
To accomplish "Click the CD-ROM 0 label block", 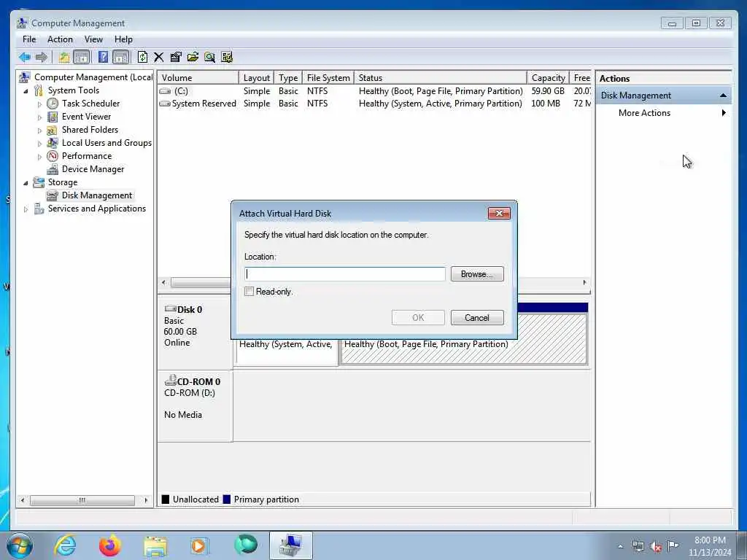I will [195, 405].
